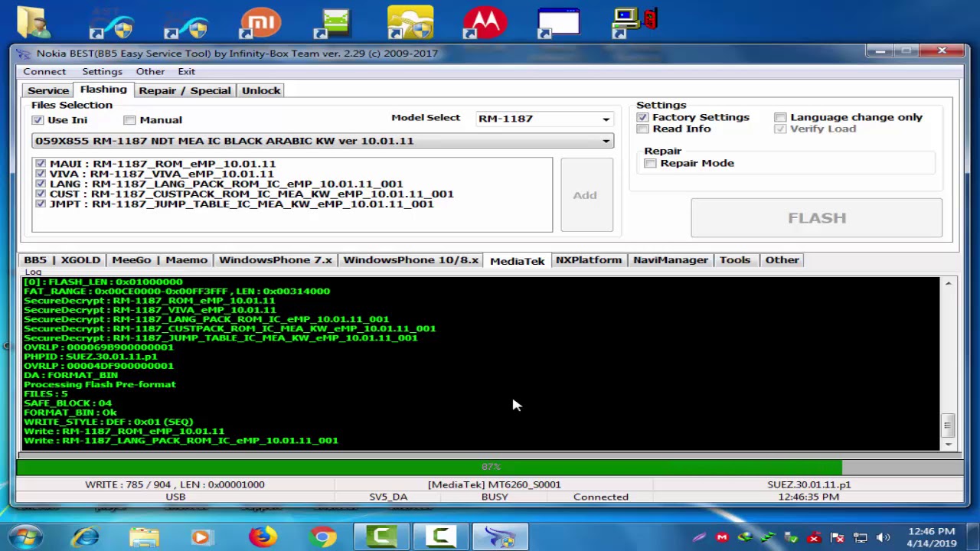Viewport: 980px width, 551px height.
Task: Open the media player taskbar icon
Action: tap(201, 536)
